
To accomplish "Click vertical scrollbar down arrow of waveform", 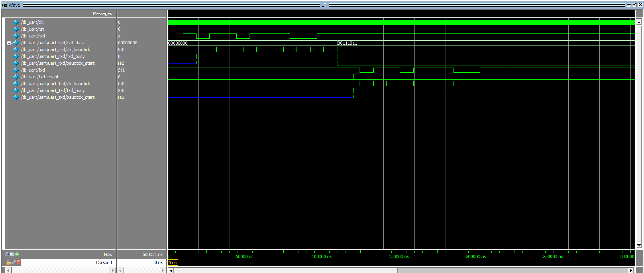I will pos(639,245).
